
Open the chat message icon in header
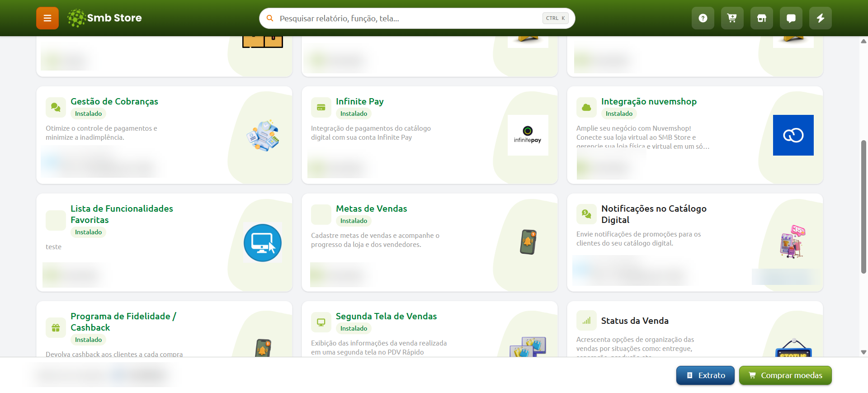[x=791, y=18]
